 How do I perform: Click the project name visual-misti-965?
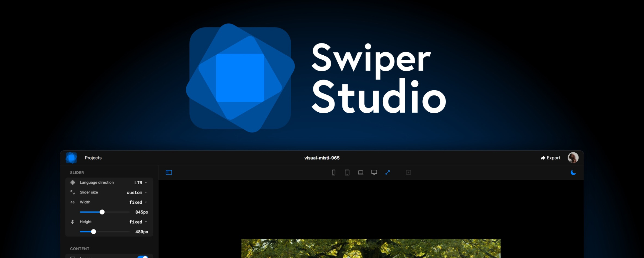pyautogui.click(x=322, y=158)
